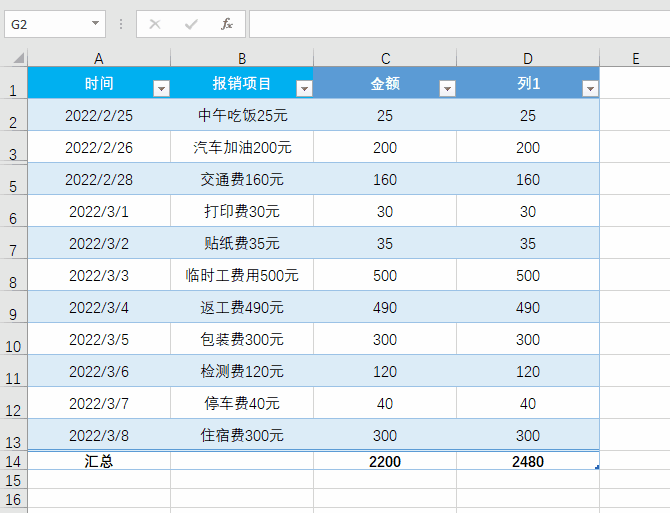Select the date cell 2022/3/3
670x513 pixels.
[99, 275]
